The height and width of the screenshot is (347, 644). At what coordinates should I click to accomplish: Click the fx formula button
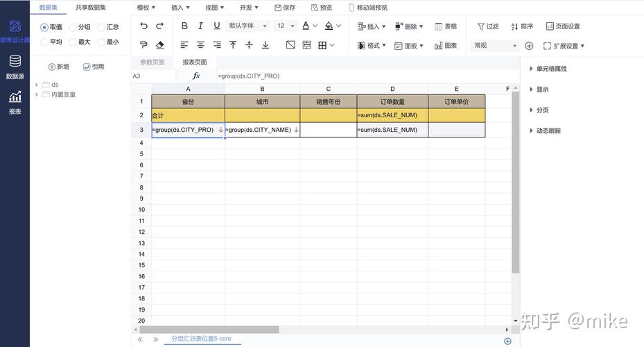tap(196, 76)
